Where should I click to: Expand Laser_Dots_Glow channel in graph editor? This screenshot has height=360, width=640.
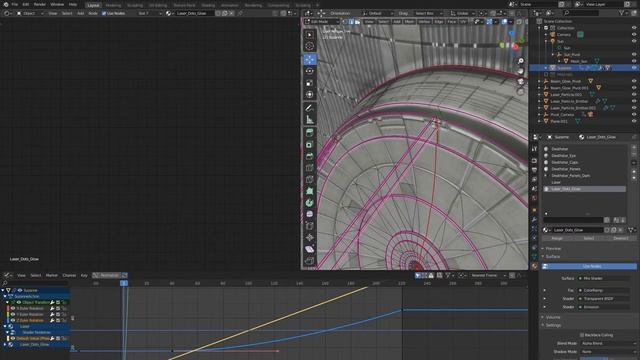point(5,344)
